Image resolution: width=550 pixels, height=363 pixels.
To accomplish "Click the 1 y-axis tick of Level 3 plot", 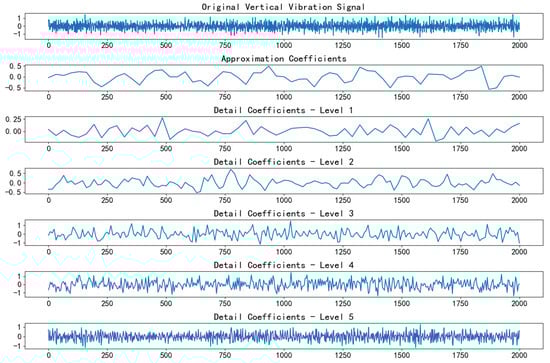I will pos(19,225).
